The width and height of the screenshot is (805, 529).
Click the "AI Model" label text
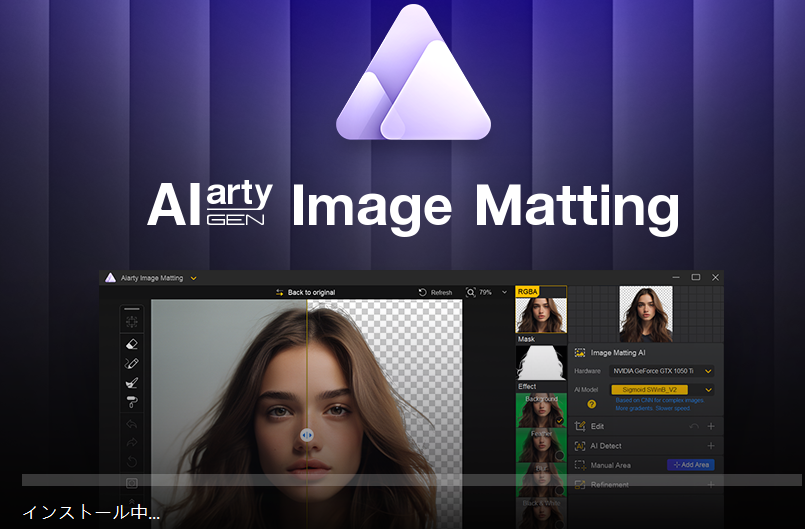[x=586, y=390]
